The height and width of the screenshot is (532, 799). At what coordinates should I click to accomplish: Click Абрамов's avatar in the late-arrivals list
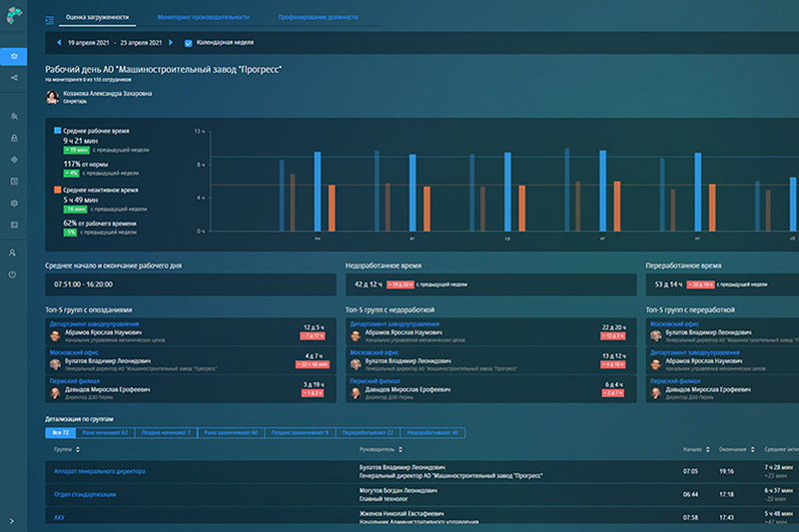tap(55, 336)
